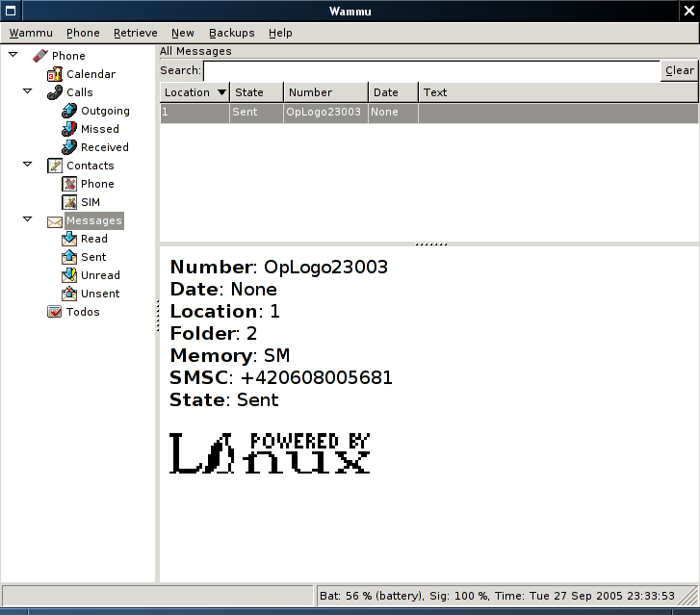Select the Unsent messages label
This screenshot has width=700, height=615.
pos(100,294)
